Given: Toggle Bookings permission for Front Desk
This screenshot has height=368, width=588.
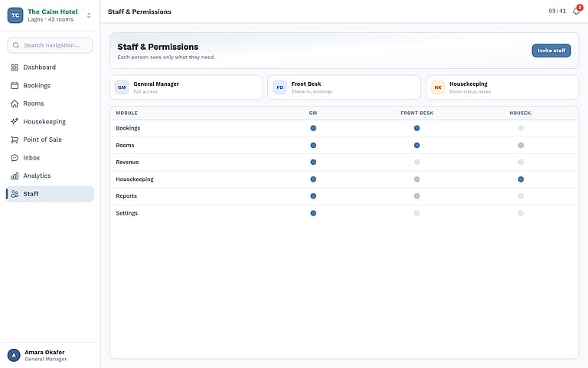Looking at the screenshot, I should tap(416, 129).
